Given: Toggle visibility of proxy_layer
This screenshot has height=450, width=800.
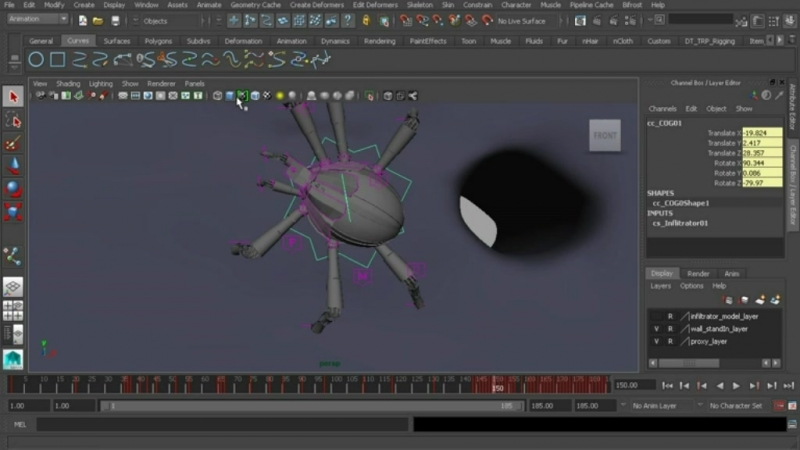Looking at the screenshot, I should [657, 342].
